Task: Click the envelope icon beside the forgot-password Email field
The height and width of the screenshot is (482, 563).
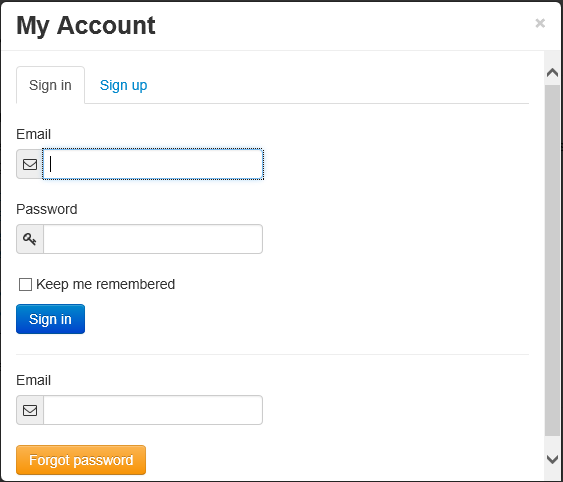Action: point(30,410)
